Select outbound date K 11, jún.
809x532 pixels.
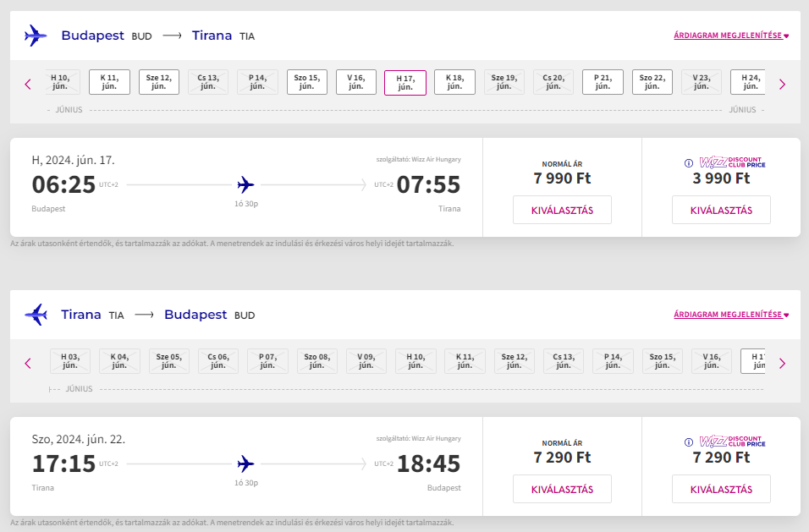[109, 82]
